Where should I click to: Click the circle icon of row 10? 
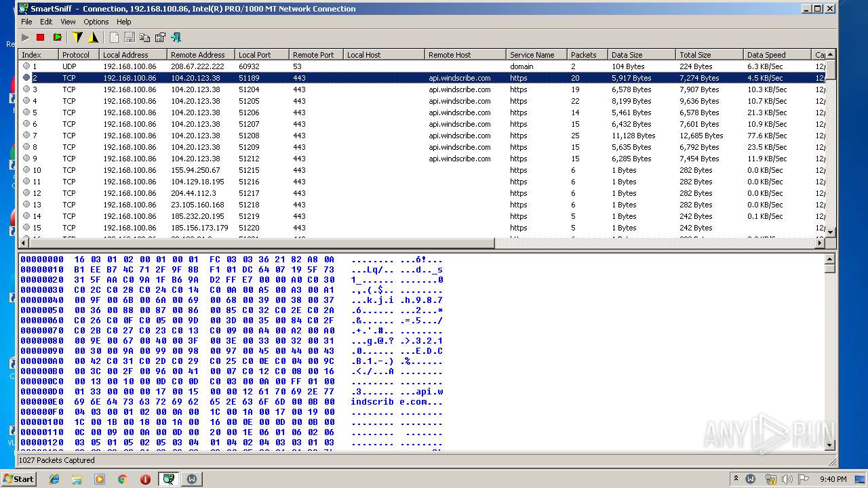(26, 170)
